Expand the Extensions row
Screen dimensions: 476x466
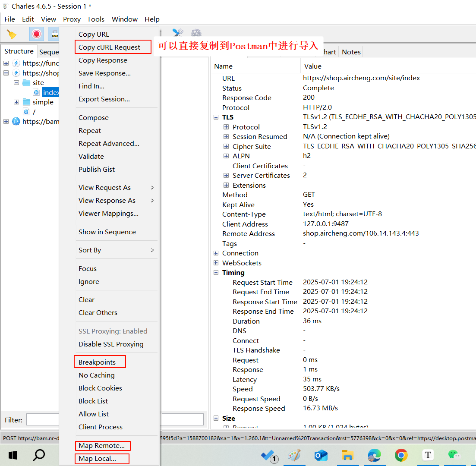226,185
